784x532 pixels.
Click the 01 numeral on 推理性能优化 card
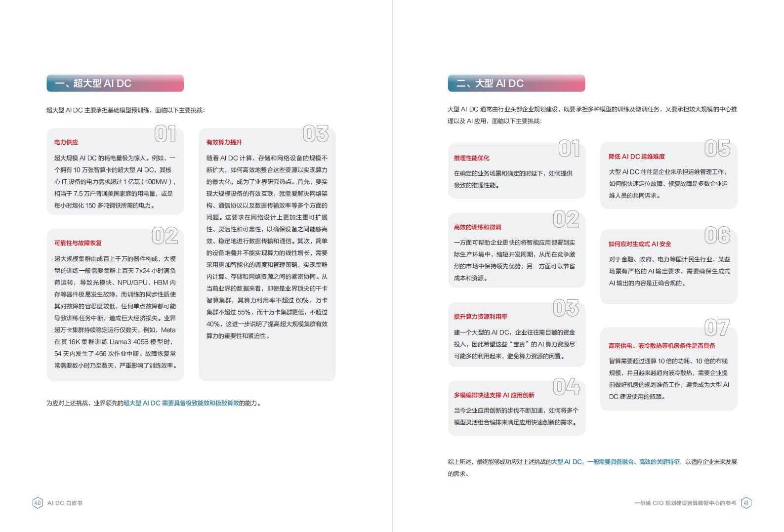[x=569, y=148]
